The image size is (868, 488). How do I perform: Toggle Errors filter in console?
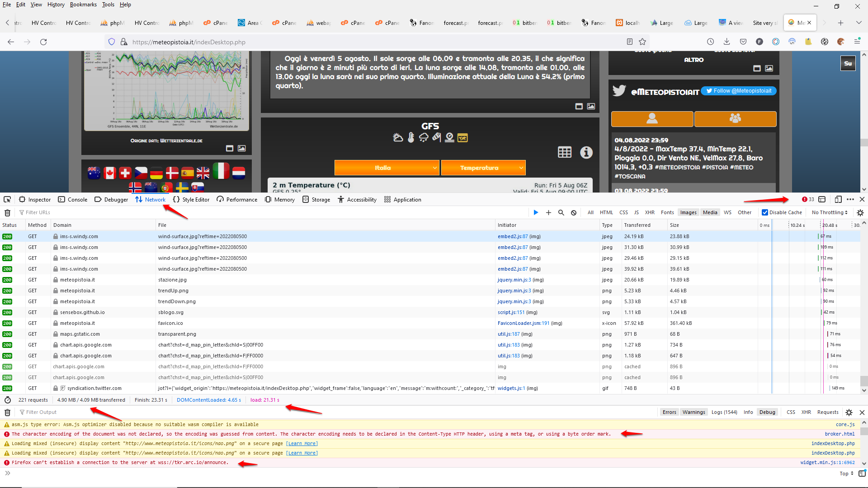pyautogui.click(x=669, y=412)
